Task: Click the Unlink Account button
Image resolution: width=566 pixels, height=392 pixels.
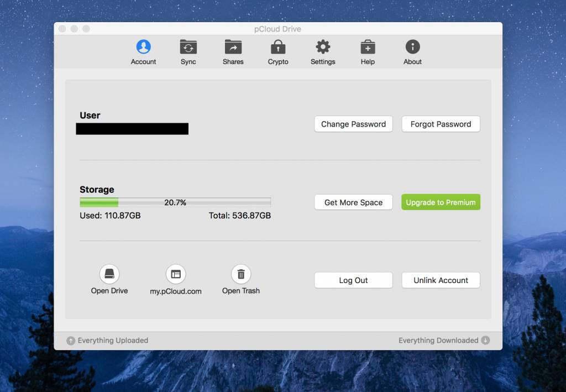Action: [x=441, y=280]
